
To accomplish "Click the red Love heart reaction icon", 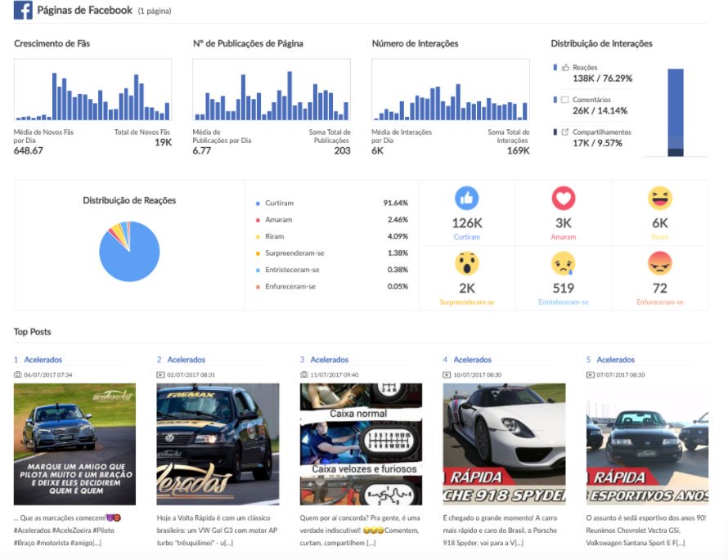I will [x=564, y=198].
